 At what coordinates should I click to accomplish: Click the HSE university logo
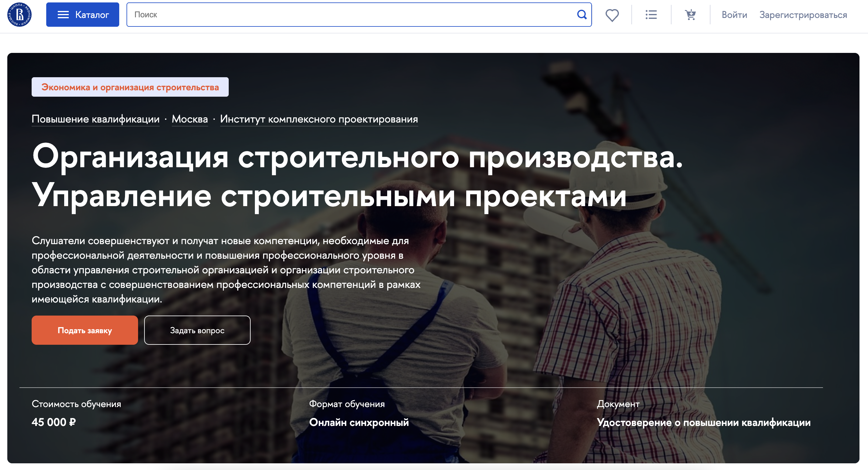[x=19, y=15]
